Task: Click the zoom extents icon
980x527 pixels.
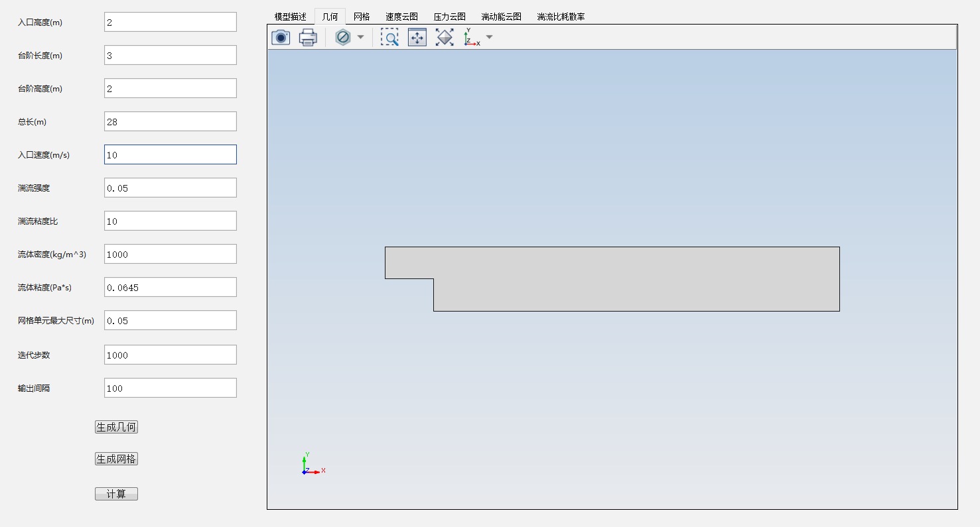Action: [444, 38]
